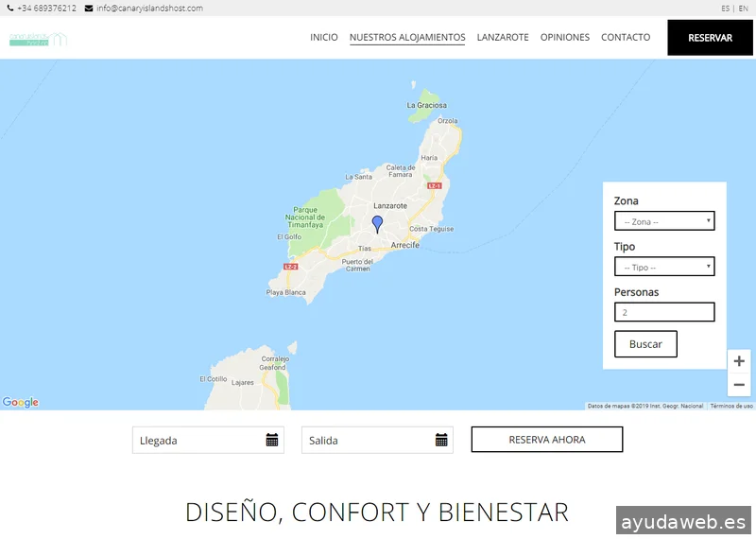Open the Canary Islands Host logo
The height and width of the screenshot is (539, 756).
pos(38,39)
